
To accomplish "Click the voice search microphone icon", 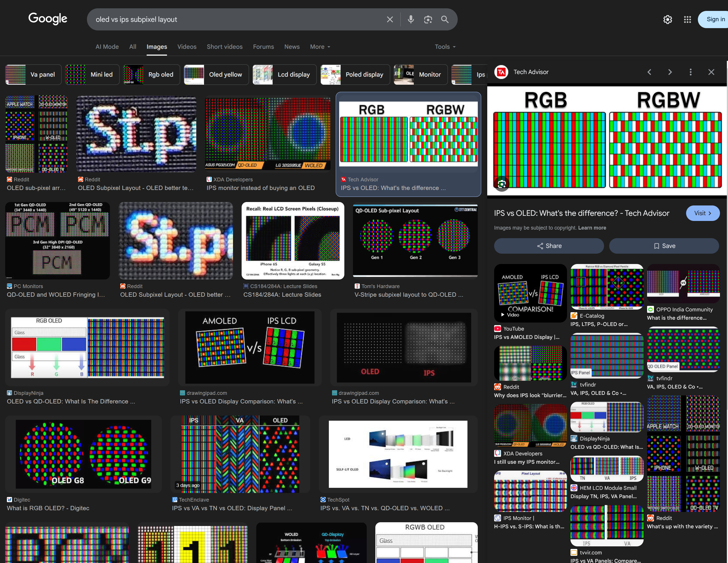I will tap(411, 19).
